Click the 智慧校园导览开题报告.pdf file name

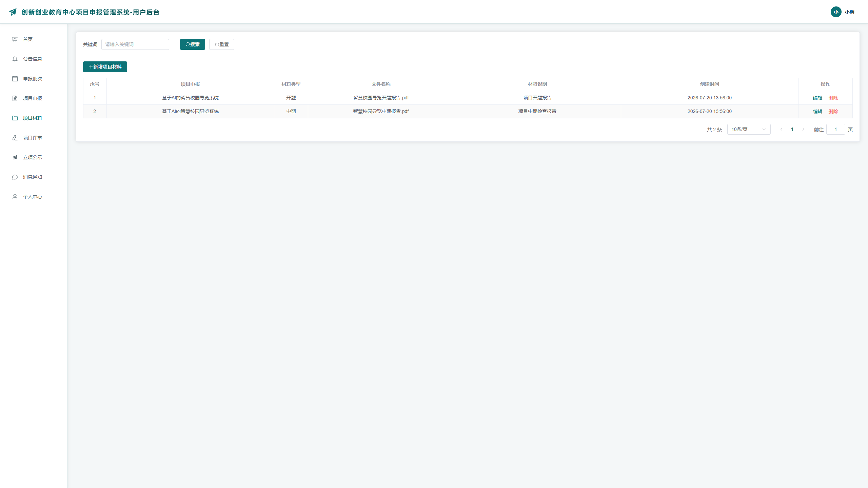381,98
